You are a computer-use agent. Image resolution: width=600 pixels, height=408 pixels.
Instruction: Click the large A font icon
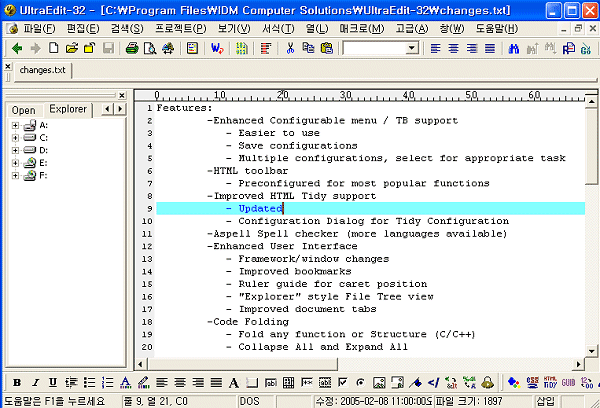coord(234,382)
